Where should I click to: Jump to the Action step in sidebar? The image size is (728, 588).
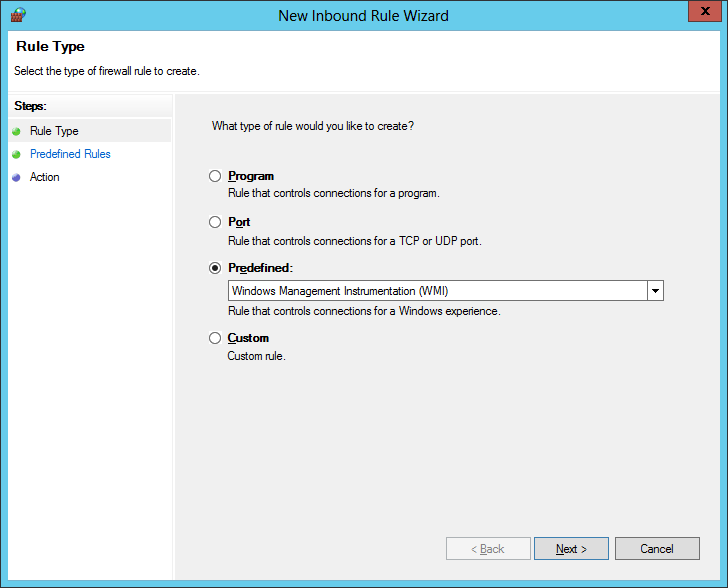[45, 177]
